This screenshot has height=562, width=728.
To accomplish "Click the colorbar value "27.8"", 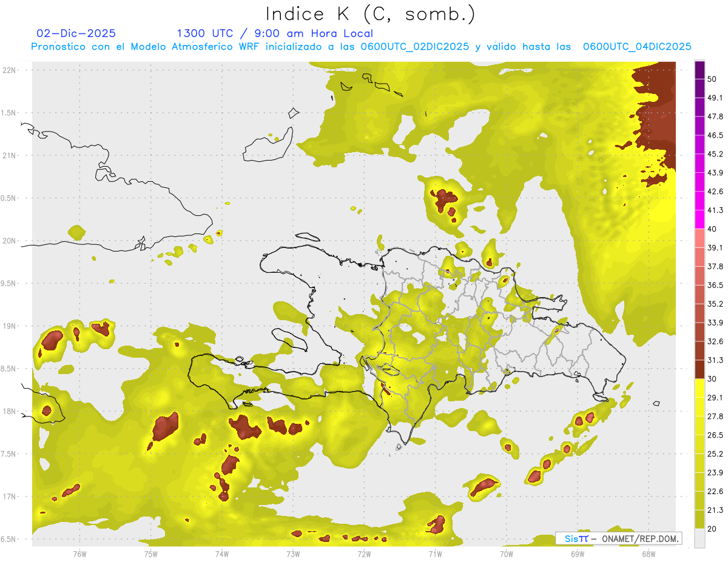I will [x=716, y=416].
